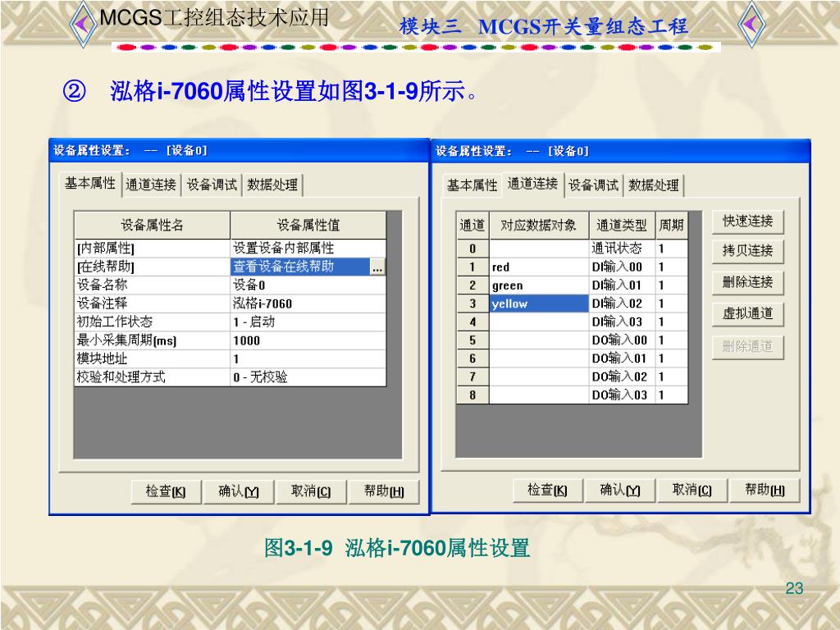
Task: Open 设备调试 tab in left dialog
Action: (212, 185)
